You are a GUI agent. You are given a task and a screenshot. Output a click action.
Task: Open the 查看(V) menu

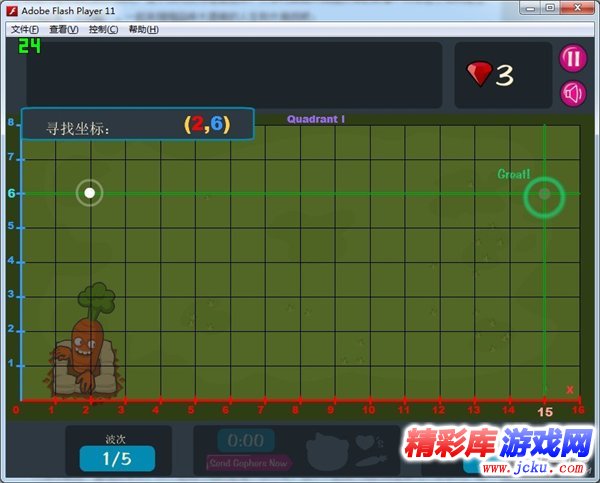point(64,29)
